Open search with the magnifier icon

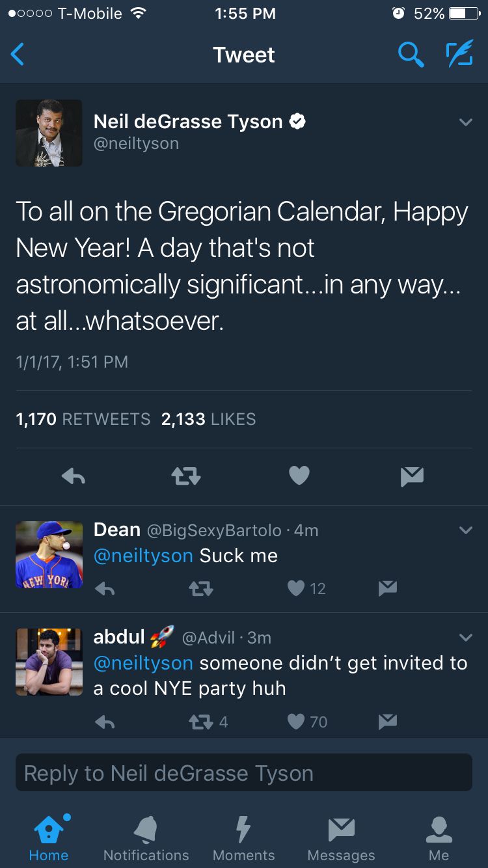pos(410,55)
